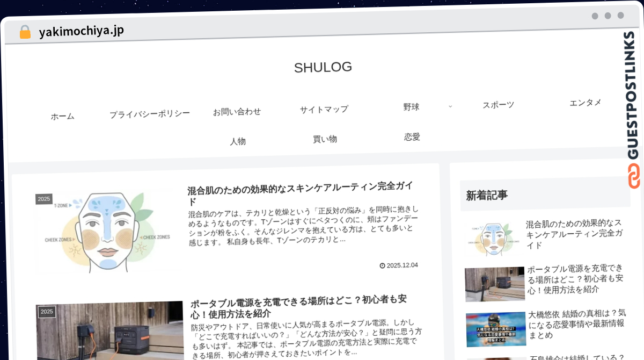Open エンタメ category menu
644x360 pixels.
(586, 102)
